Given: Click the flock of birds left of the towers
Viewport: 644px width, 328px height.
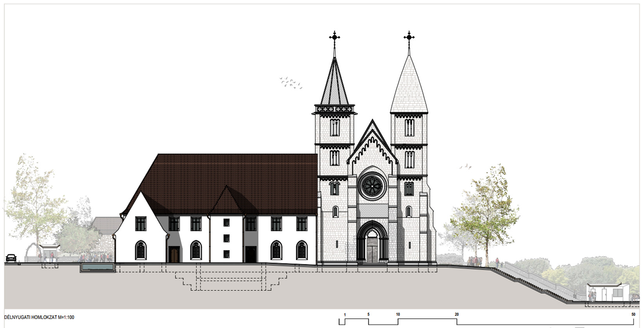Looking at the screenshot, I should tap(291, 83).
